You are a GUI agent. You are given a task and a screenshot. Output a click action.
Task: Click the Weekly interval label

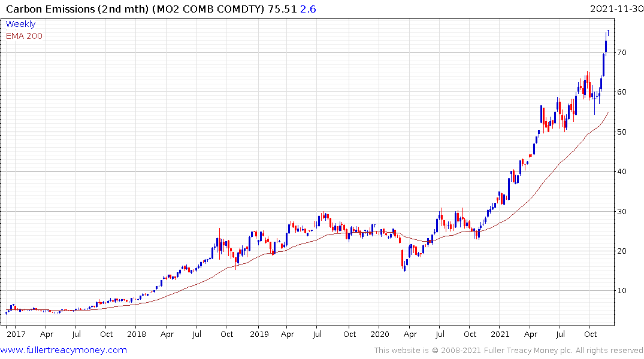coord(20,24)
